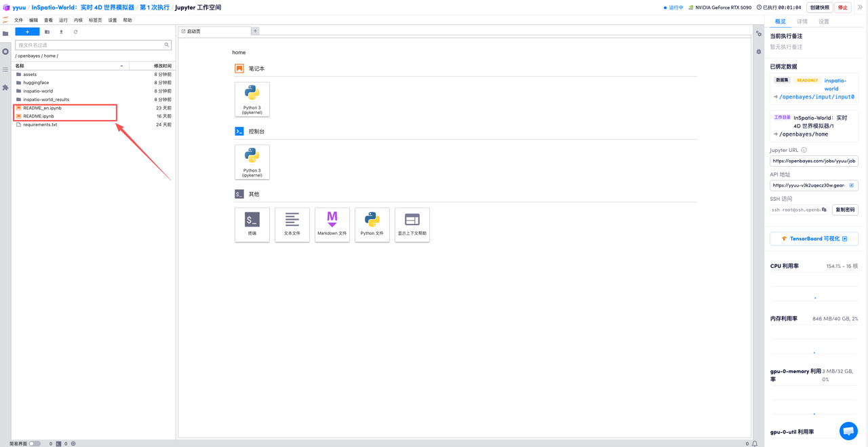The height and width of the screenshot is (447, 868).
Task: Toggle the simple interface switch
Action: tap(35, 444)
